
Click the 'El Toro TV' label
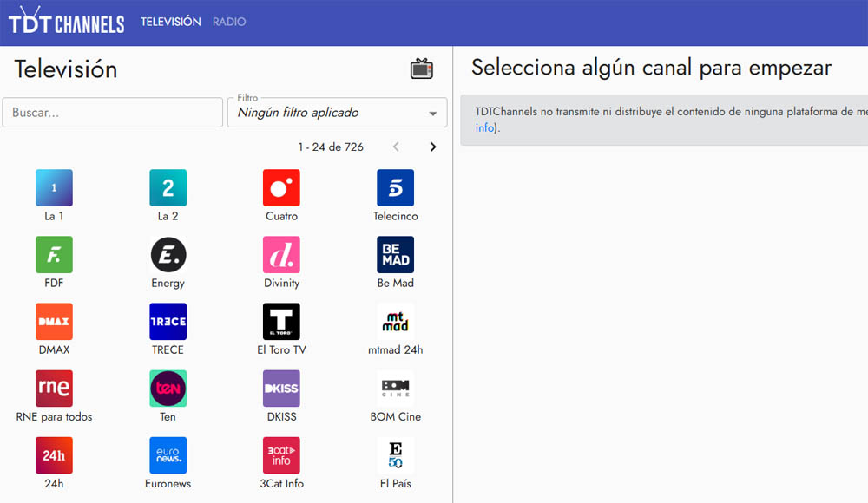click(x=281, y=349)
